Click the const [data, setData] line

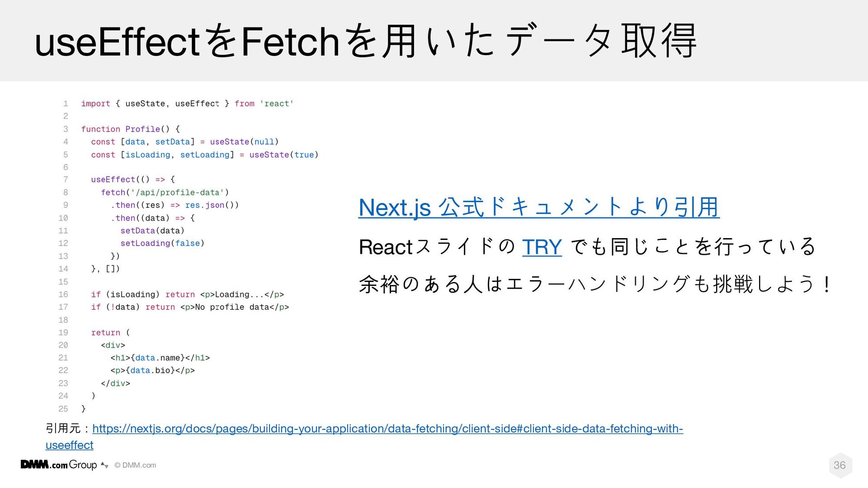tap(185, 142)
